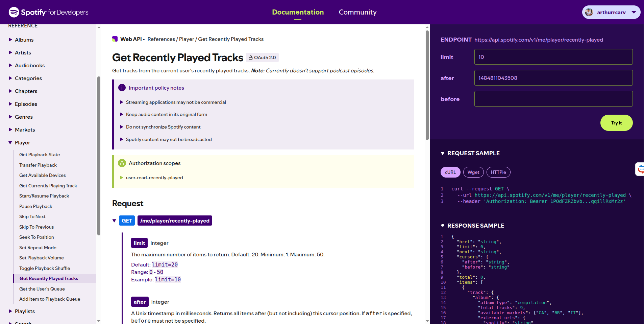
Task: Click the GET method badge
Action: 127,221
